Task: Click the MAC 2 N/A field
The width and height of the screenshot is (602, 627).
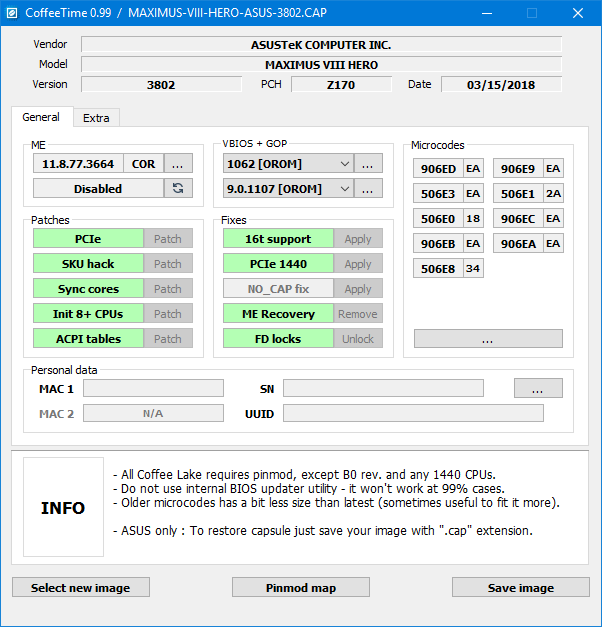Action: pos(153,413)
